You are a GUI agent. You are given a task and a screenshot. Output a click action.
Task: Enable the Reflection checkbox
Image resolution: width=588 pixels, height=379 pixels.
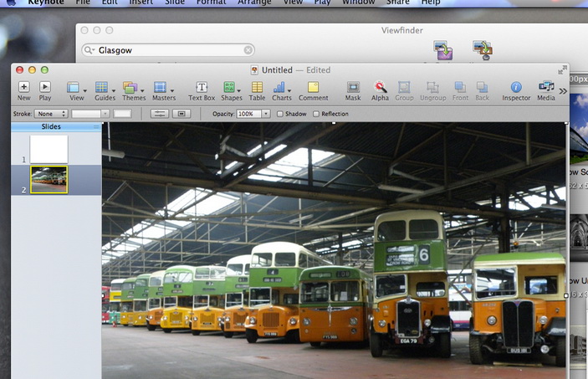[316, 114]
